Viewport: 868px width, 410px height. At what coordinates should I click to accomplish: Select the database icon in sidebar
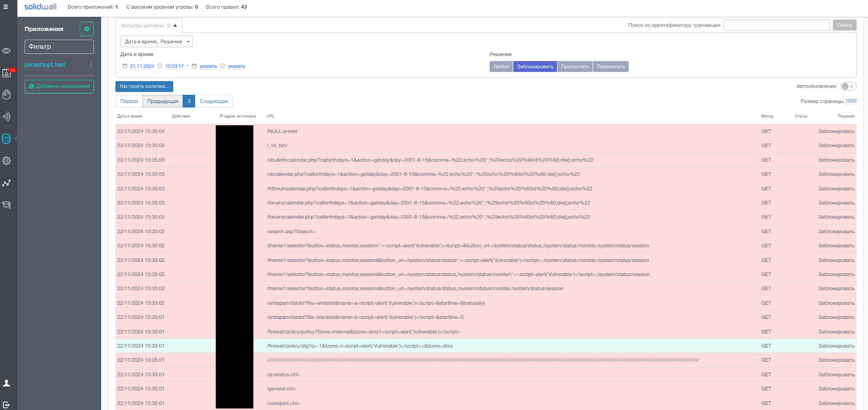[x=7, y=139]
